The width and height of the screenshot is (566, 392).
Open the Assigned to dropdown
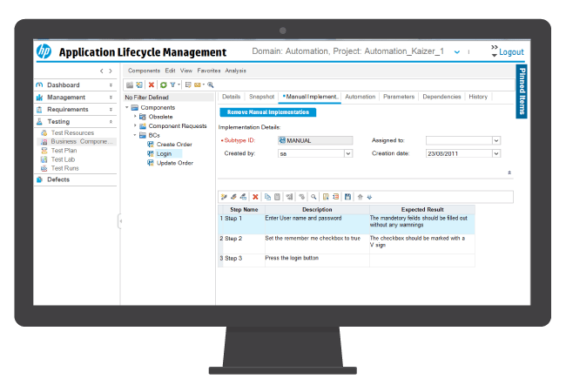point(496,140)
